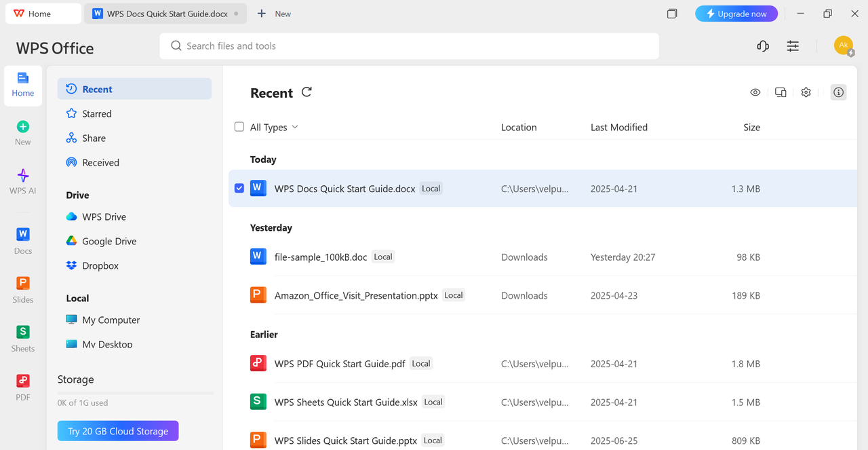Open the user account avatar
868x450 pixels.
(844, 46)
